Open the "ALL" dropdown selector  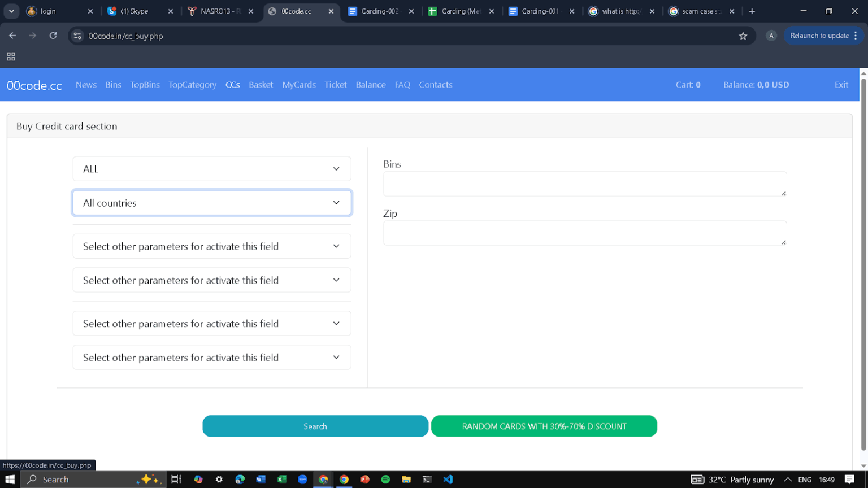[x=211, y=168]
